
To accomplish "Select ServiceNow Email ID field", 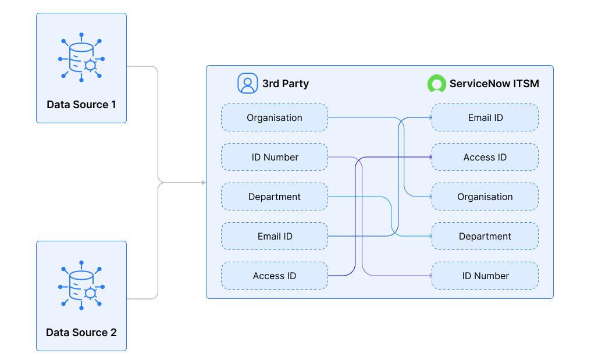I will 485,117.
